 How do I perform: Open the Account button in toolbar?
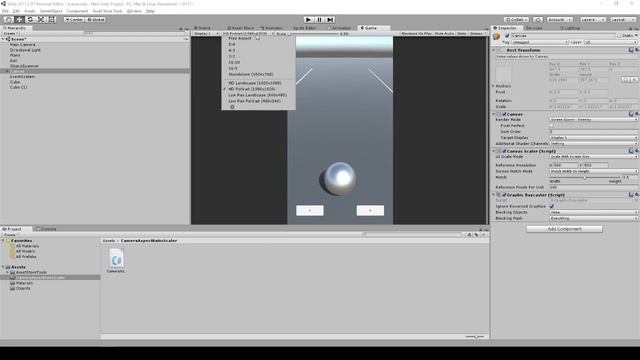point(559,20)
